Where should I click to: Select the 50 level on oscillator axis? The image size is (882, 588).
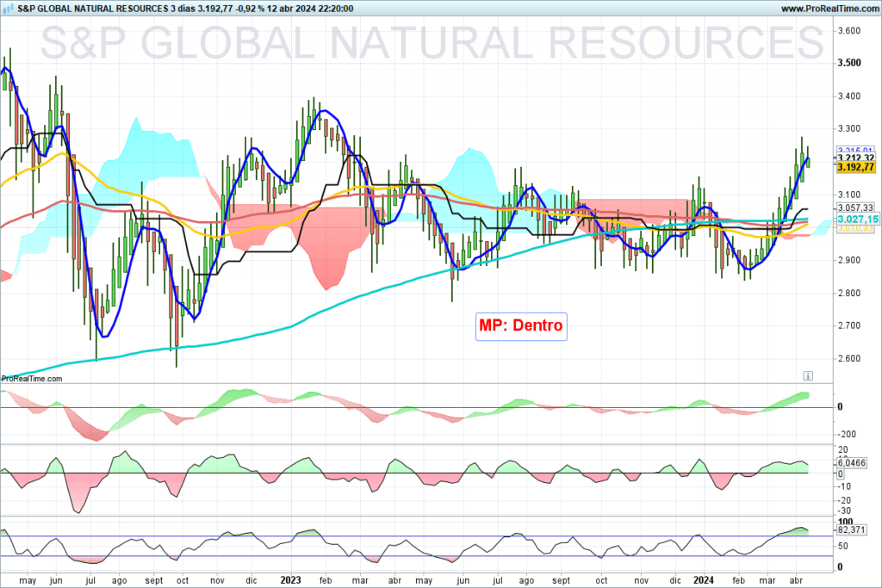[x=842, y=546]
